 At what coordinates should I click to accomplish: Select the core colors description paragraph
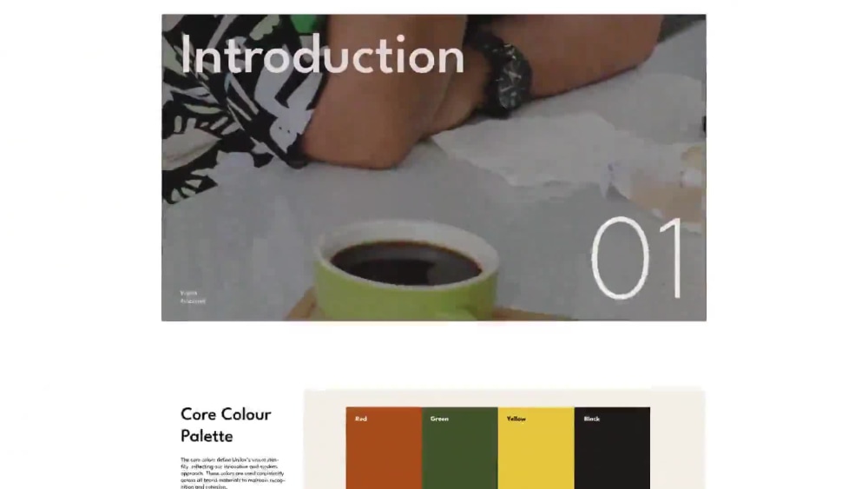pyautogui.click(x=233, y=472)
